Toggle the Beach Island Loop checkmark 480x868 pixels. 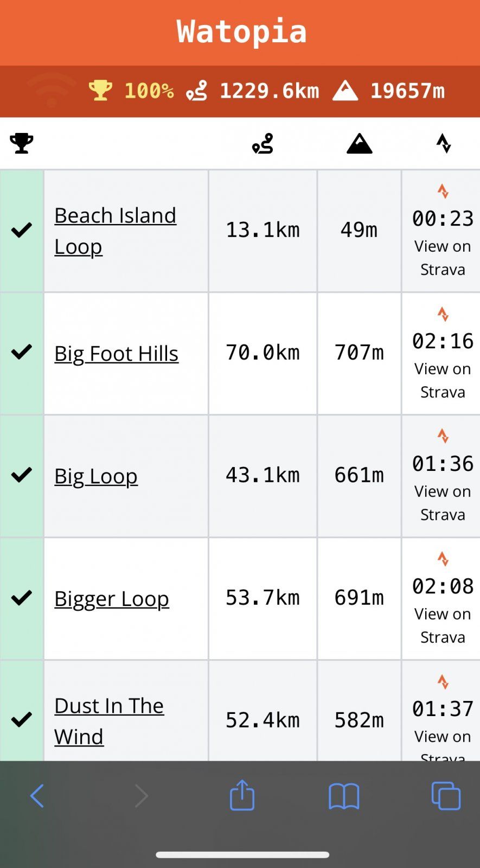[22, 230]
